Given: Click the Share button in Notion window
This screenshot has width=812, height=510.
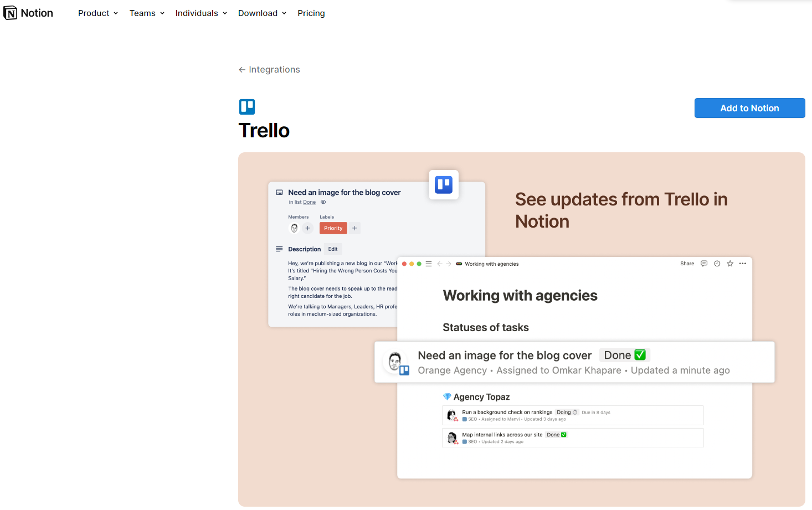Looking at the screenshot, I should [687, 264].
